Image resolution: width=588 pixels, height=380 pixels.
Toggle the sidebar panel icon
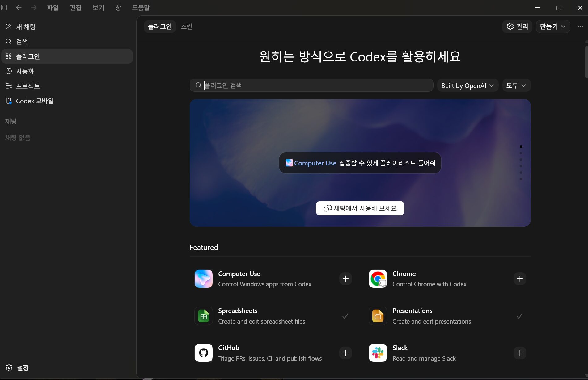tap(4, 7)
